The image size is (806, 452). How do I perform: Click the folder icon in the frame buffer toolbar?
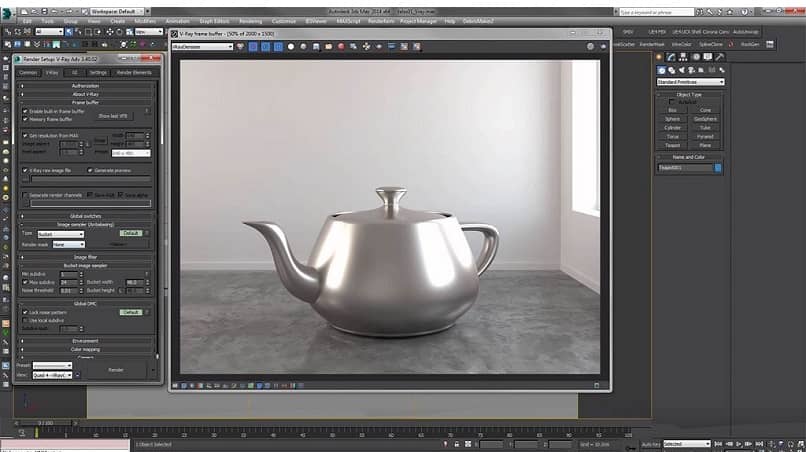(328, 46)
